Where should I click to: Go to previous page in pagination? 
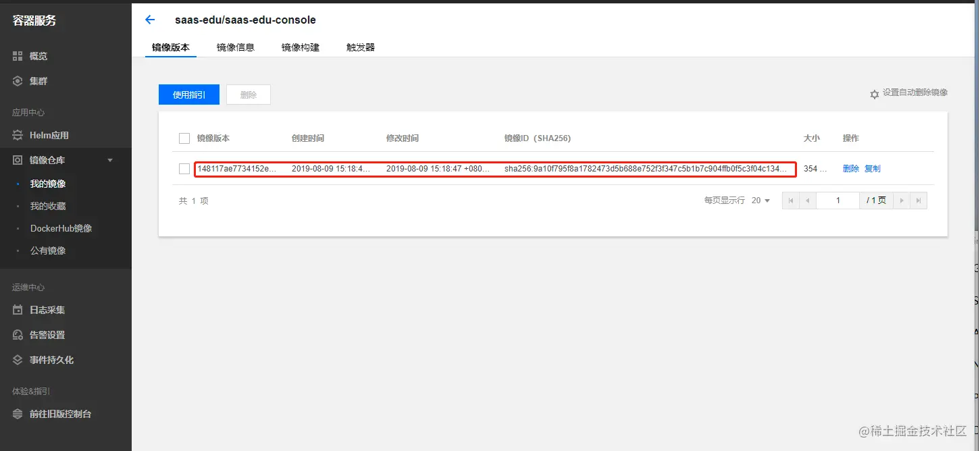[807, 201]
